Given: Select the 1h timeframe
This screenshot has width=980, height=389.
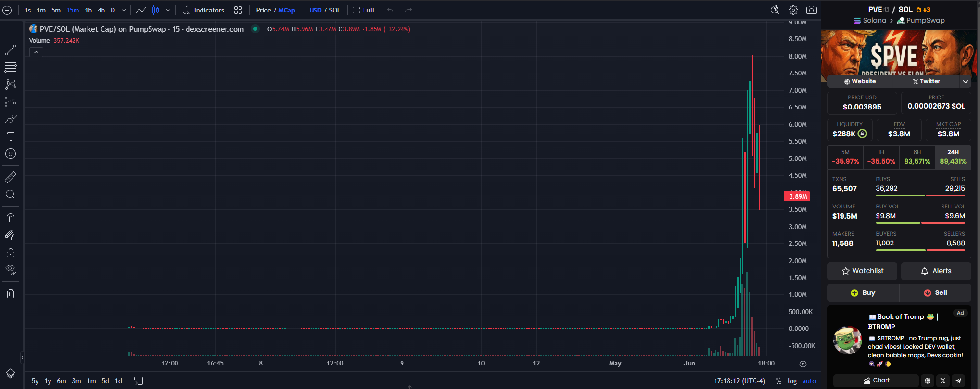Looking at the screenshot, I should 88,10.
